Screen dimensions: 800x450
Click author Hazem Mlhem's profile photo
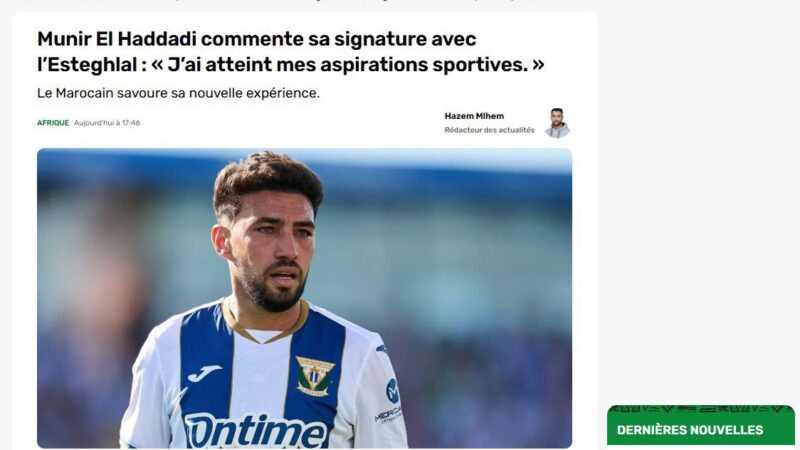[x=557, y=123]
